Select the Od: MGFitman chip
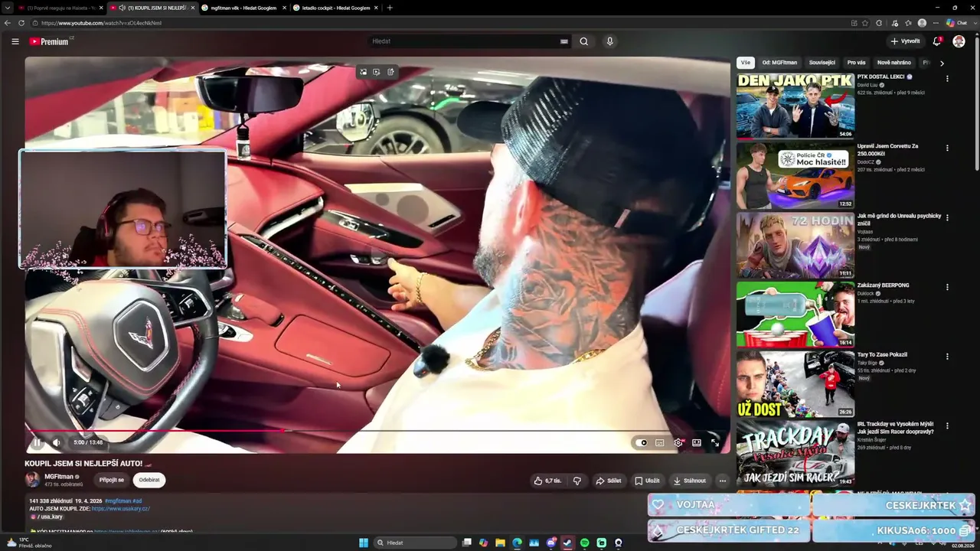Image resolution: width=980 pixels, height=551 pixels. [x=779, y=63]
